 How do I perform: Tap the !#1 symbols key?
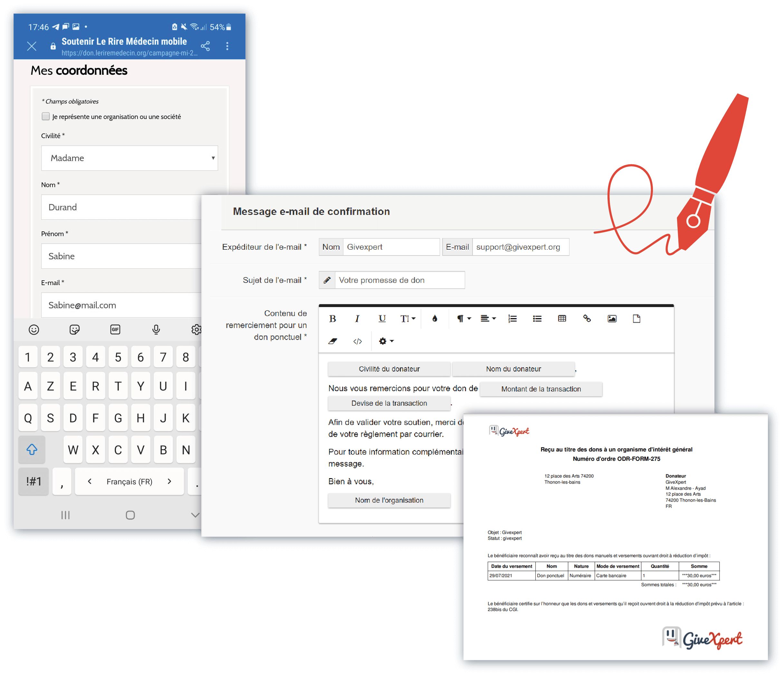[x=33, y=481]
